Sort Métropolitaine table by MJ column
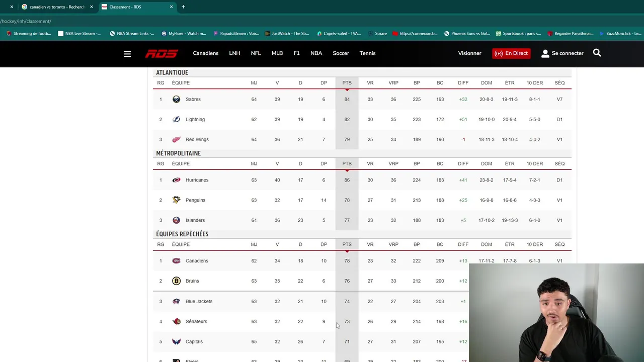This screenshot has width=644, height=362. click(x=254, y=163)
